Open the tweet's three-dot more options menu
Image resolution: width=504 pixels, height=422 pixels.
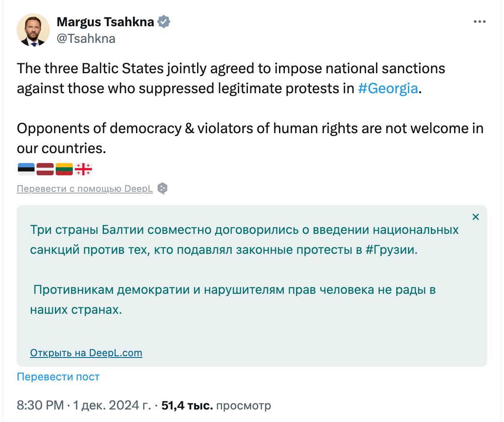[479, 22]
